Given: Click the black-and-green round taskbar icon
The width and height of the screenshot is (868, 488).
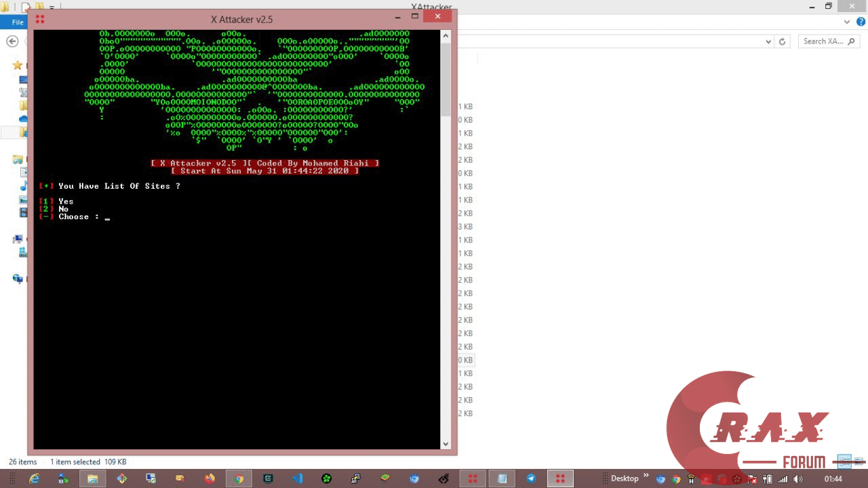Looking at the screenshot, I should [x=326, y=478].
